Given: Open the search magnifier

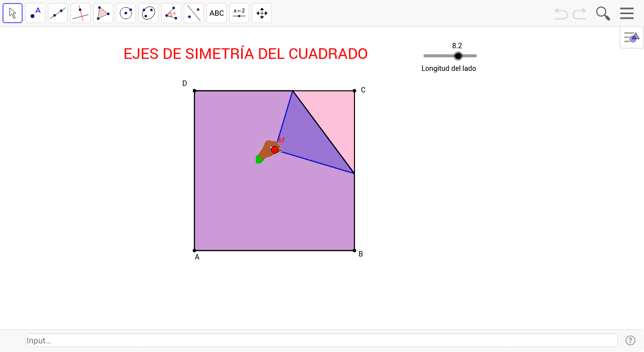Looking at the screenshot, I should pos(603,14).
